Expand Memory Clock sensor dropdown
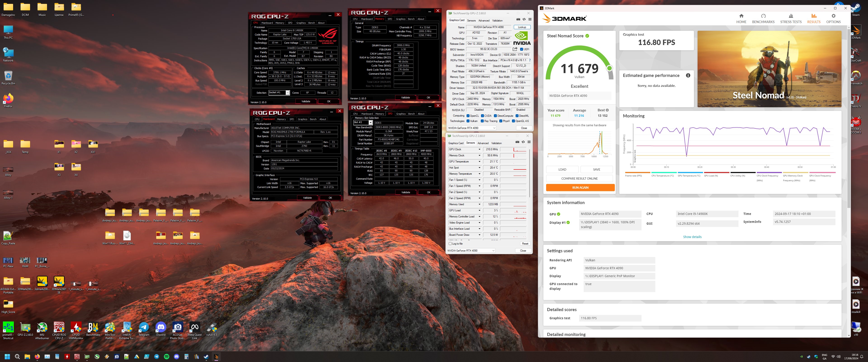The width and height of the screenshot is (868, 362). point(479,155)
